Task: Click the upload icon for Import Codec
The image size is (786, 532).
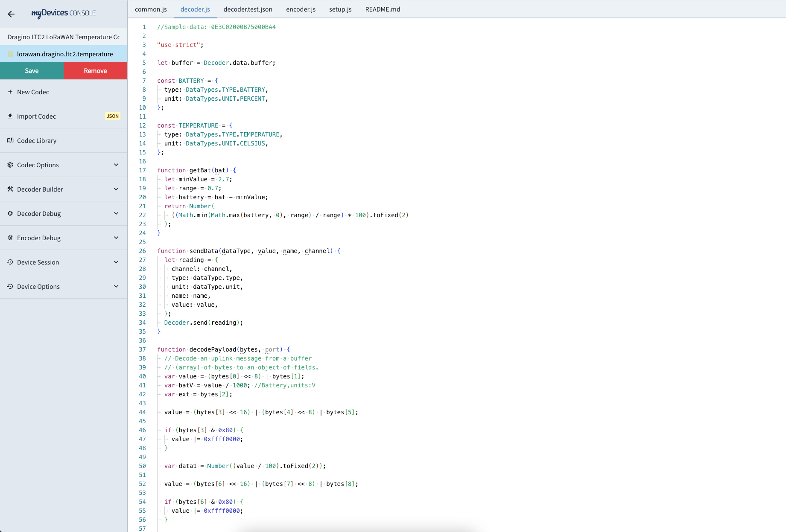Action: 10,116
